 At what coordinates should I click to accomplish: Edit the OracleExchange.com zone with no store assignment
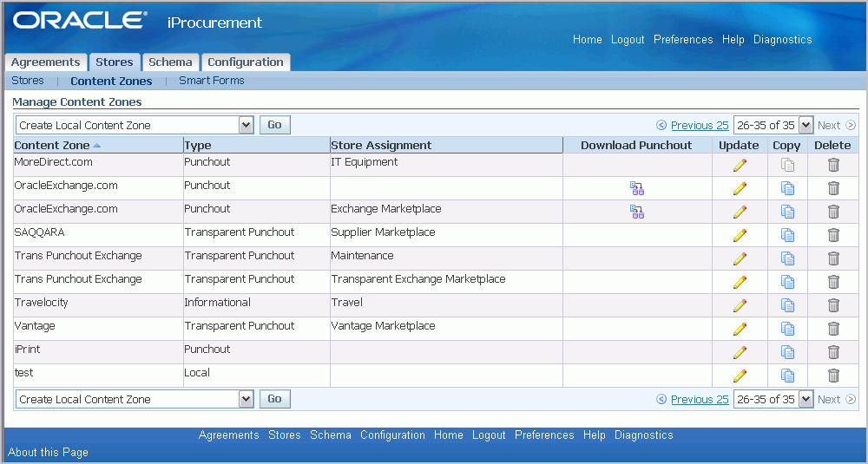(x=740, y=188)
